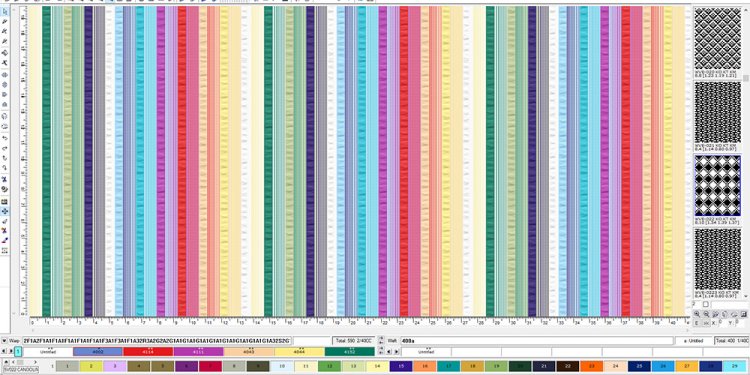This screenshot has height=375, width=750.
Task: Pick palette color 3 lilac
Action: click(x=115, y=366)
